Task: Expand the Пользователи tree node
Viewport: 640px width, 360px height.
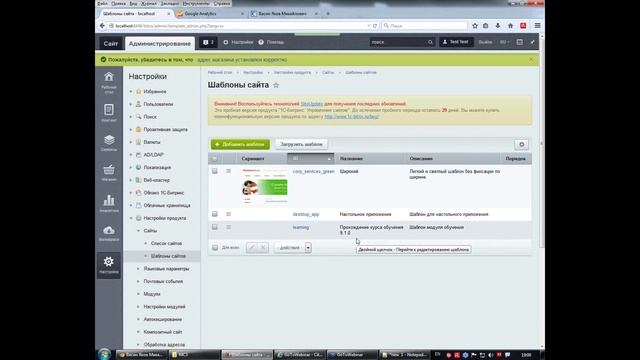Action: pyautogui.click(x=131, y=104)
